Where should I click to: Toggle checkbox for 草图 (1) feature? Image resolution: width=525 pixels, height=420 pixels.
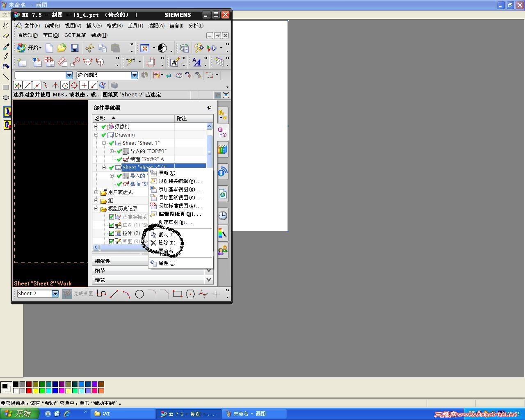(x=112, y=225)
